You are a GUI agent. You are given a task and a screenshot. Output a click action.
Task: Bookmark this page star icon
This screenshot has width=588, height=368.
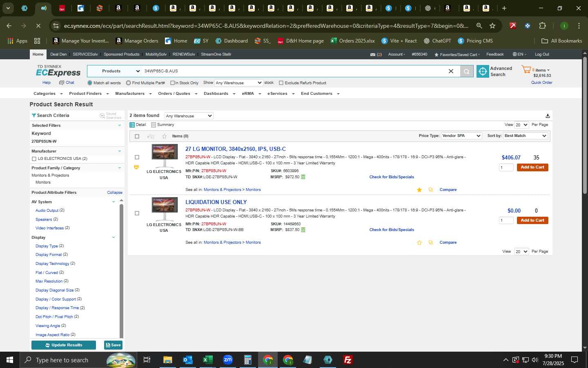click(x=492, y=26)
